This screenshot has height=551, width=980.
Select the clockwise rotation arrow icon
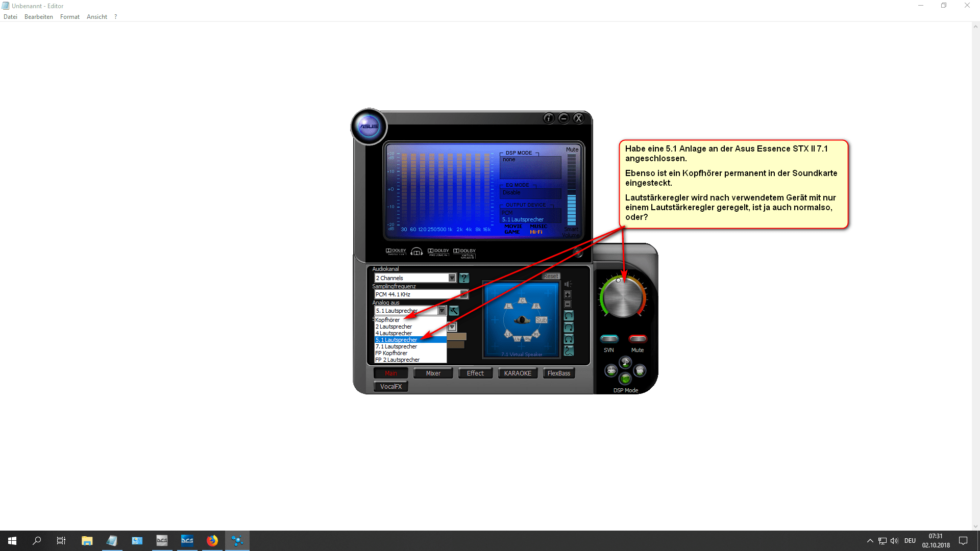(569, 327)
